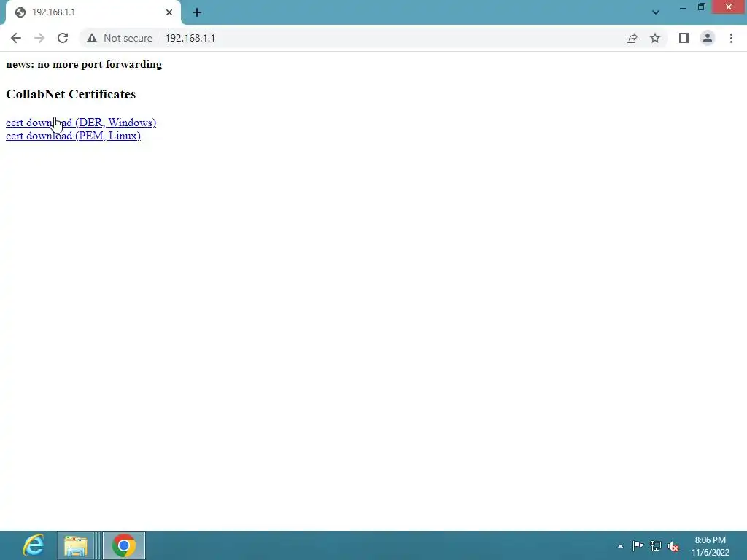The image size is (747, 560).
Task: Open the Chrome profile menu
Action: point(708,38)
